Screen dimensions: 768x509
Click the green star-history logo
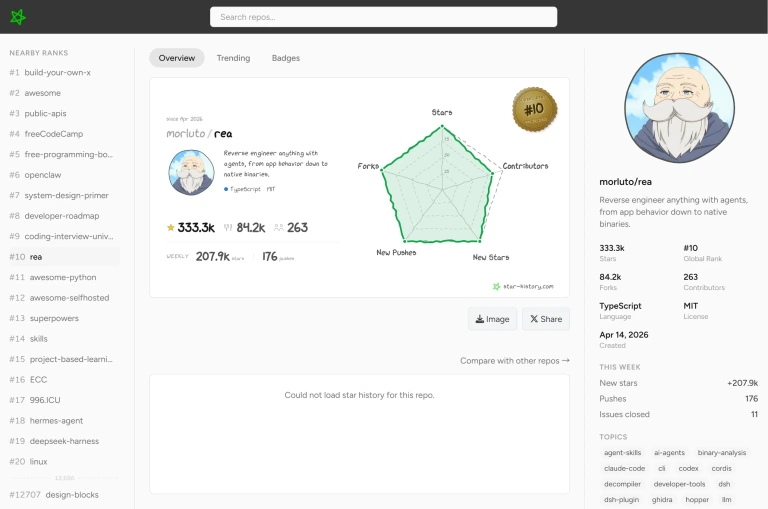18,17
